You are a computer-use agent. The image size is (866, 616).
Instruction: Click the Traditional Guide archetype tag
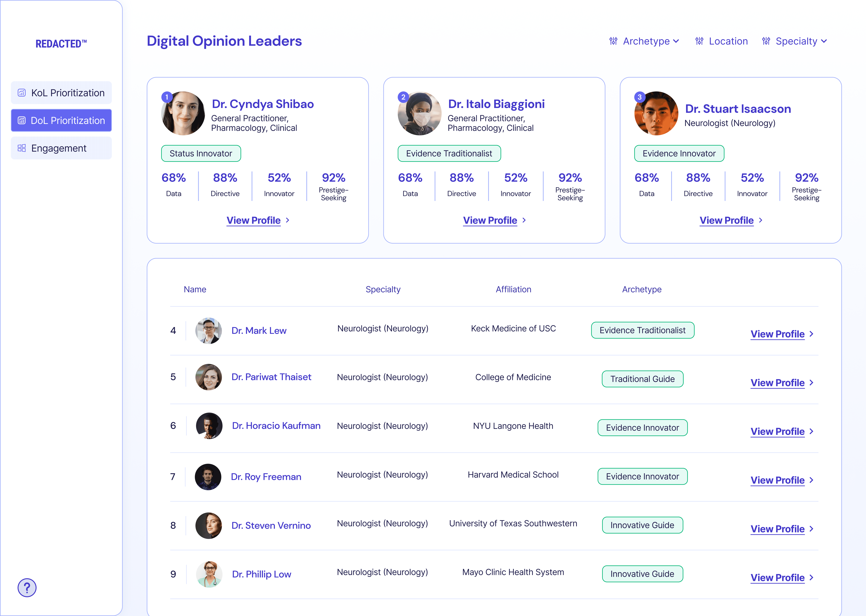(x=643, y=379)
